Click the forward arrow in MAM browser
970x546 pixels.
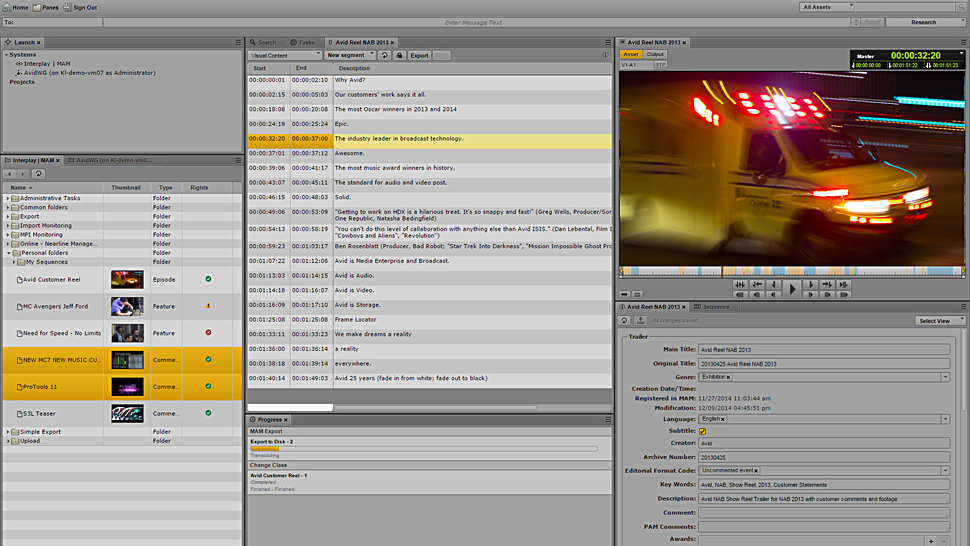(22, 174)
